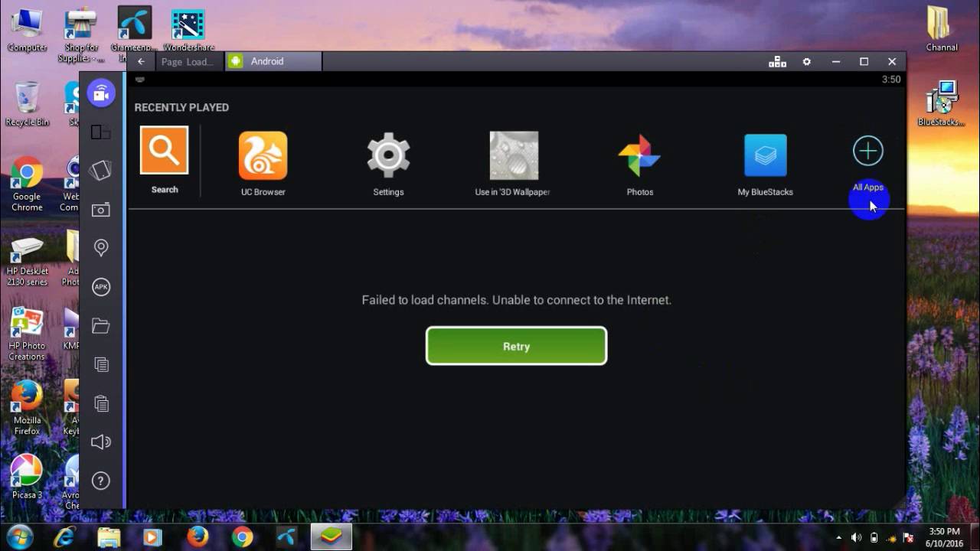Install an APK via sidebar icon

(x=101, y=287)
